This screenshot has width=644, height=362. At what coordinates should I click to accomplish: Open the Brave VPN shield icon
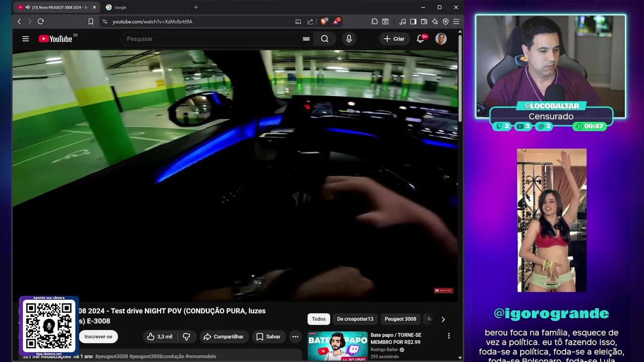click(446, 22)
